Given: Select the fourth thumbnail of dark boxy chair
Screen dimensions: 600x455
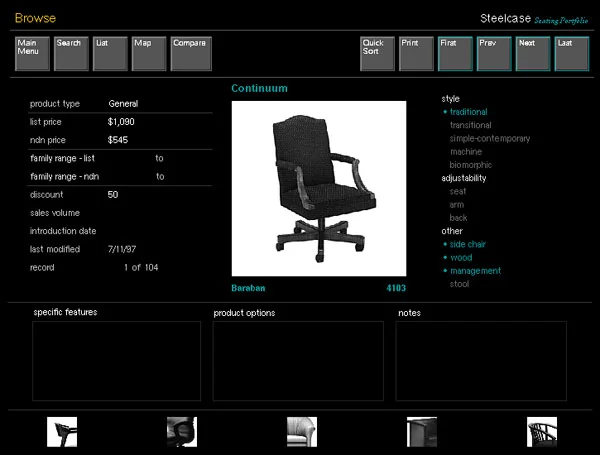Looking at the screenshot, I should point(422,432).
